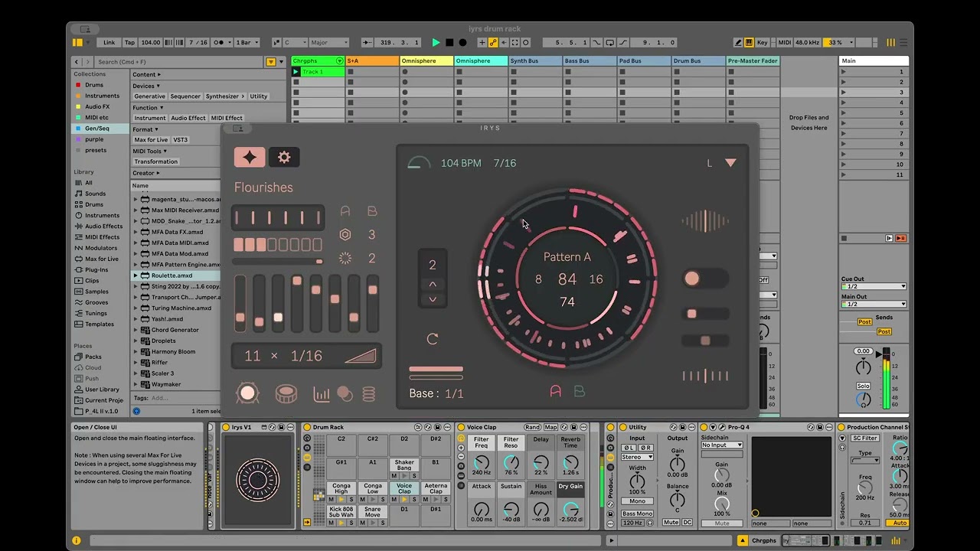Click the Tap tempo button
Viewport: 980px width, 551px height.
pos(129,43)
